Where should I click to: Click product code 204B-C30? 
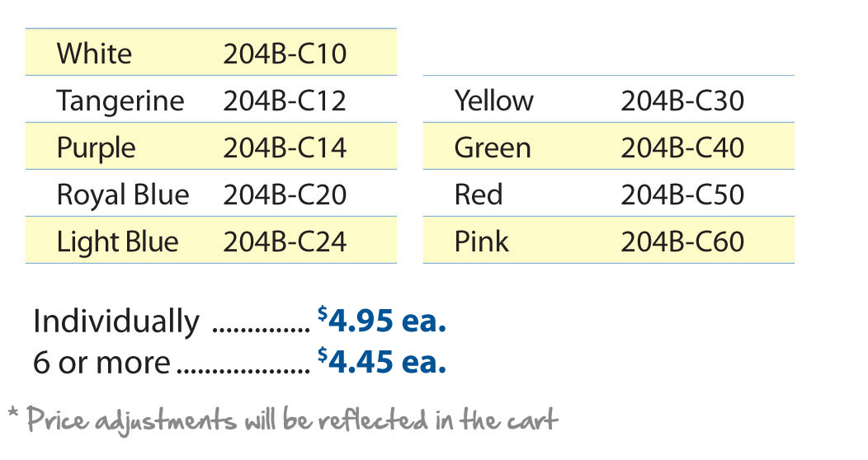tap(682, 101)
